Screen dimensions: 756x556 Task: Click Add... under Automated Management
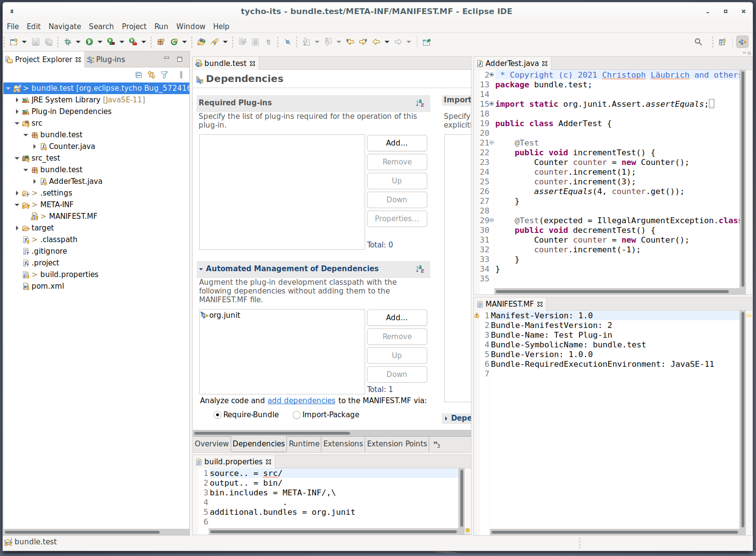pos(397,318)
